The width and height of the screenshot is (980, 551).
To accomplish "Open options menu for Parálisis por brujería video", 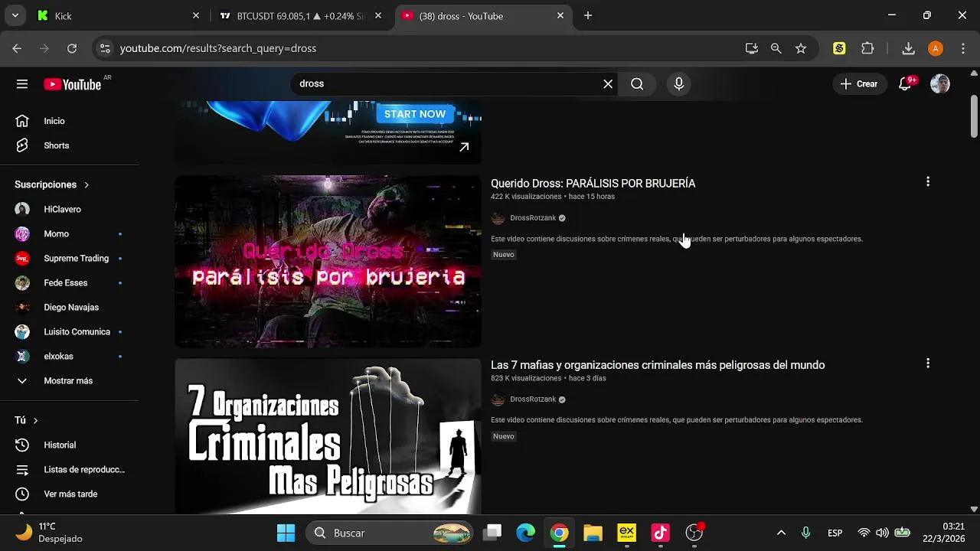I will pyautogui.click(x=928, y=182).
